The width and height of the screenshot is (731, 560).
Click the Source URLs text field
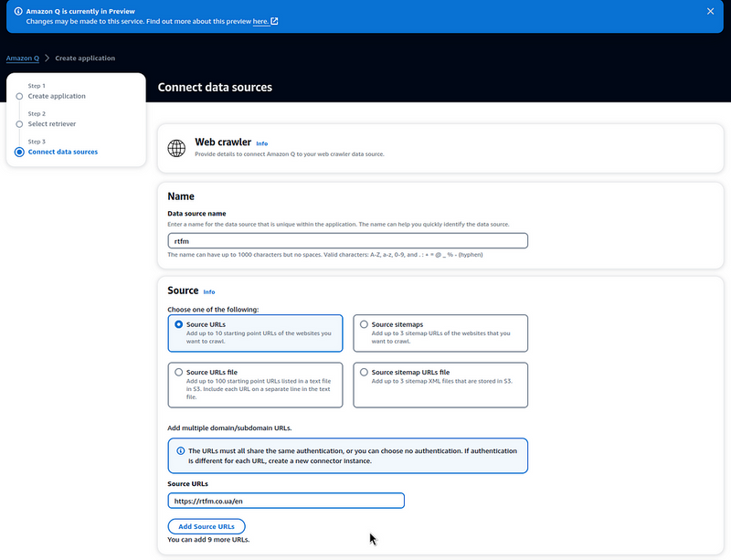tap(286, 501)
